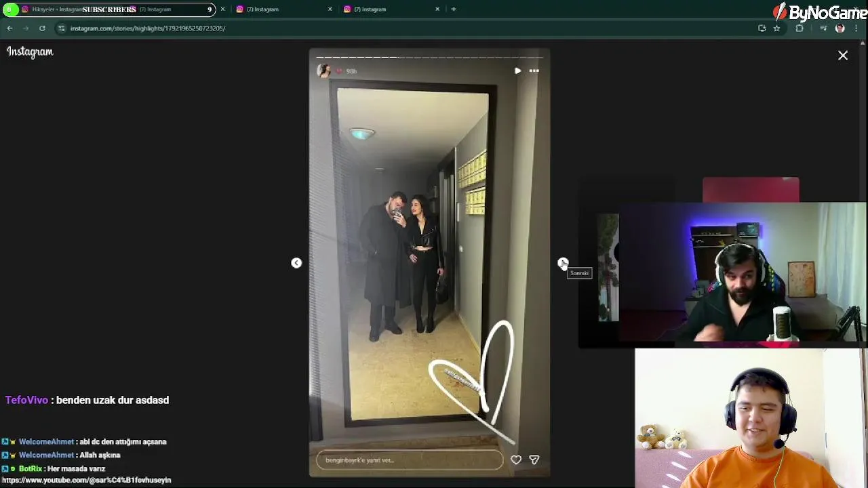Open a new browser tab
Image resolution: width=868 pixels, height=488 pixels.
coord(454,9)
